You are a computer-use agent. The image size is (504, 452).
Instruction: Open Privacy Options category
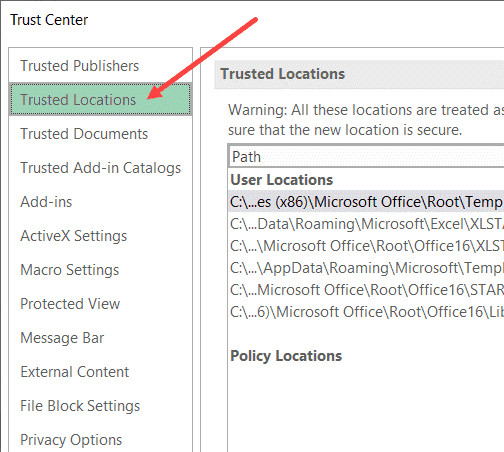coord(100,439)
